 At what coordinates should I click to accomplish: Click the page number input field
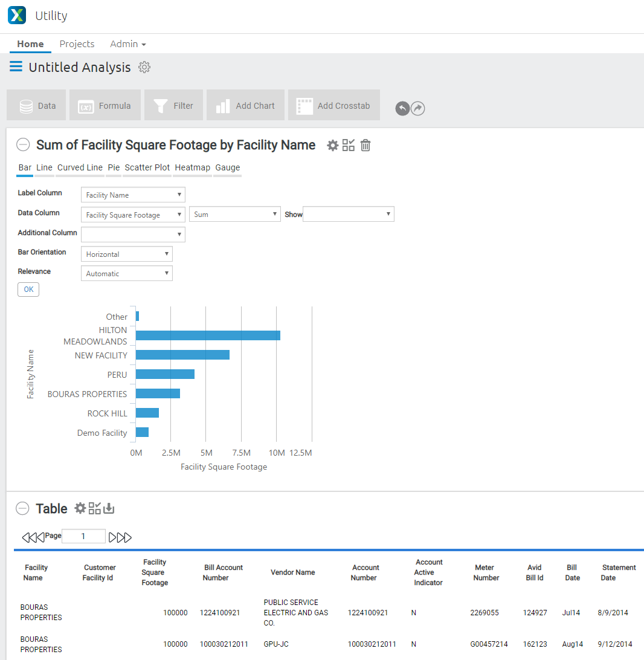pos(83,536)
